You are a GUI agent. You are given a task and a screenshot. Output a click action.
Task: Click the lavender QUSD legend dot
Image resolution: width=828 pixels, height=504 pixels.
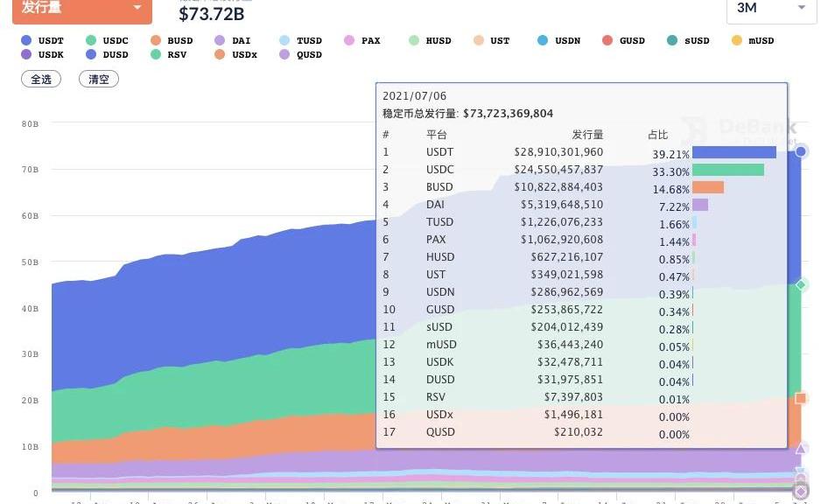pyautogui.click(x=284, y=54)
